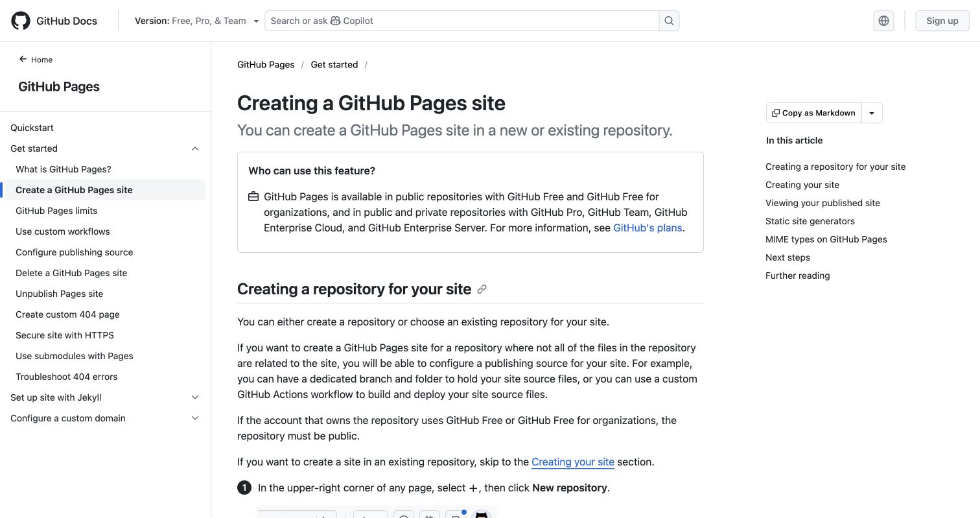Follow the 'Creating your site' inline link
The width and height of the screenshot is (980, 518).
[x=573, y=462]
